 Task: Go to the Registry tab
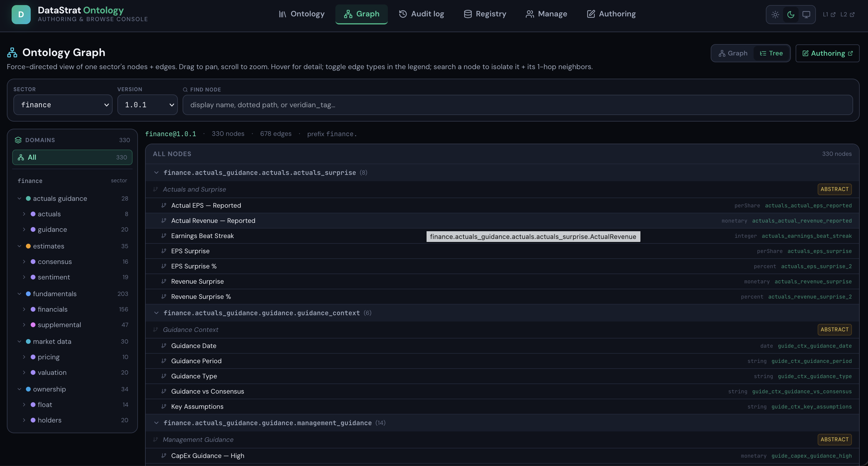click(485, 14)
